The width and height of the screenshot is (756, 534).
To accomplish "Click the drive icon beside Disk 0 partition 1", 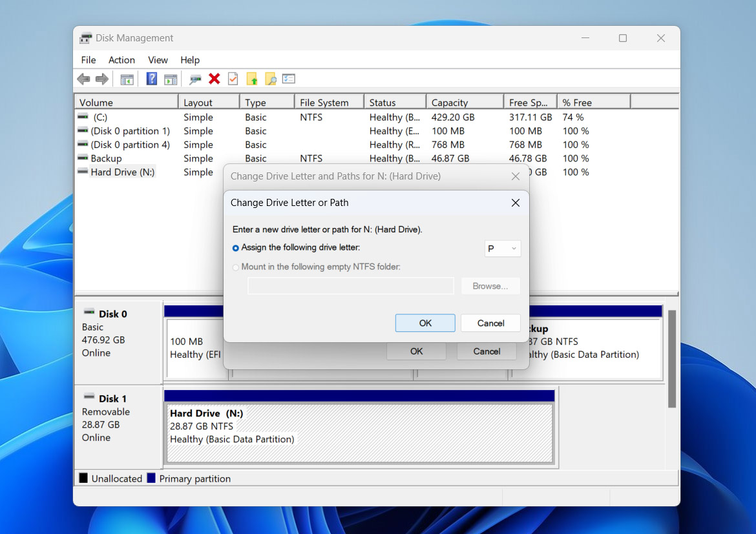I will [x=83, y=130].
